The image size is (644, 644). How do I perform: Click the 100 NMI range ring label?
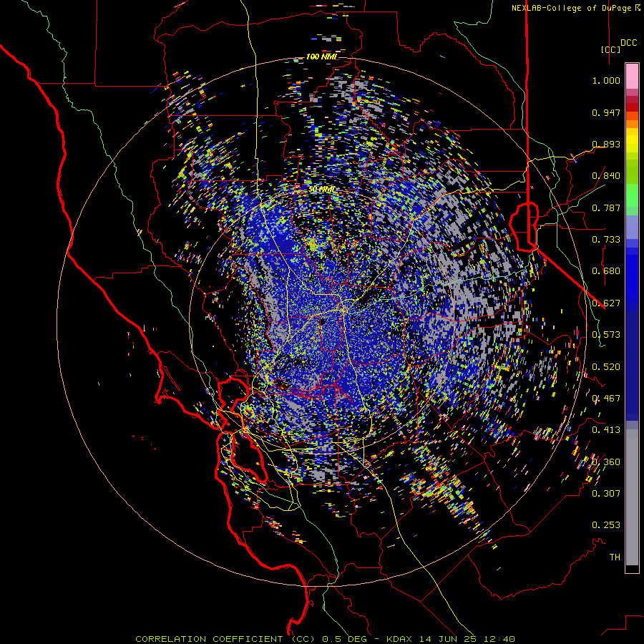[x=321, y=57]
